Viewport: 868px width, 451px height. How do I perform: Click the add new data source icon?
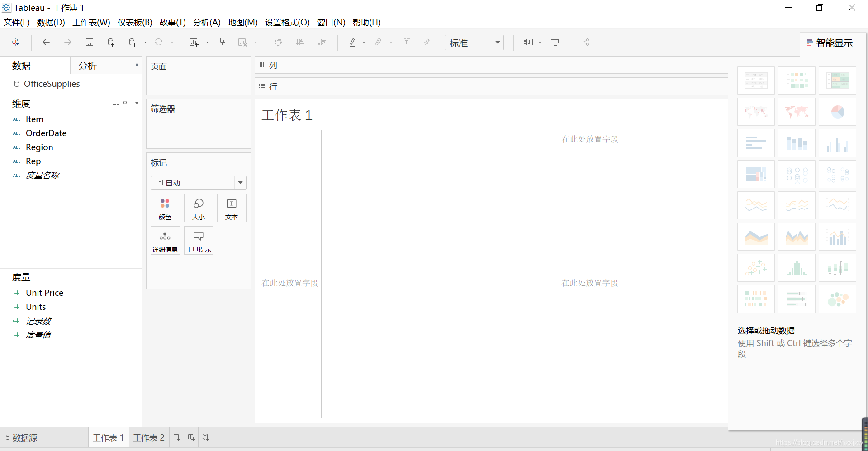tap(111, 42)
